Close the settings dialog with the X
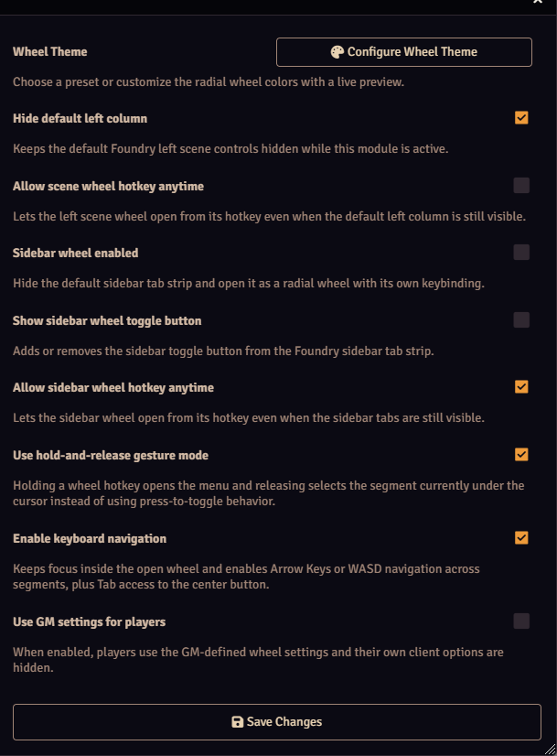Image resolution: width=557 pixels, height=756 pixels. pyautogui.click(x=538, y=3)
